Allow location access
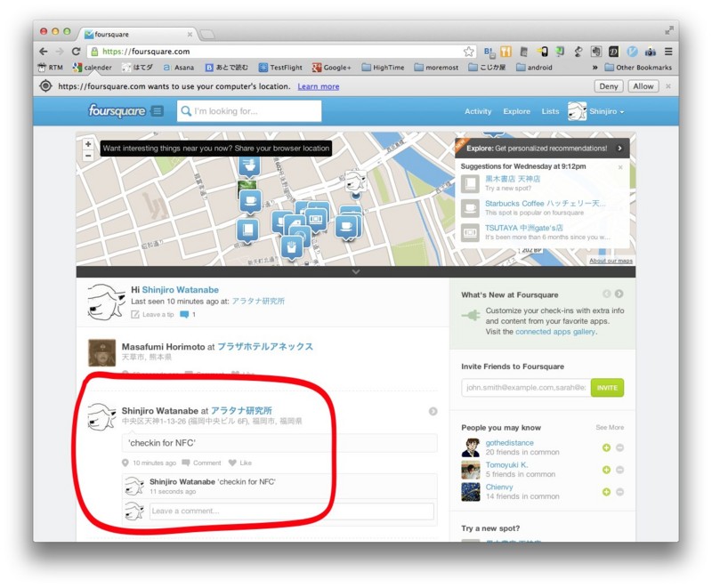 click(643, 86)
